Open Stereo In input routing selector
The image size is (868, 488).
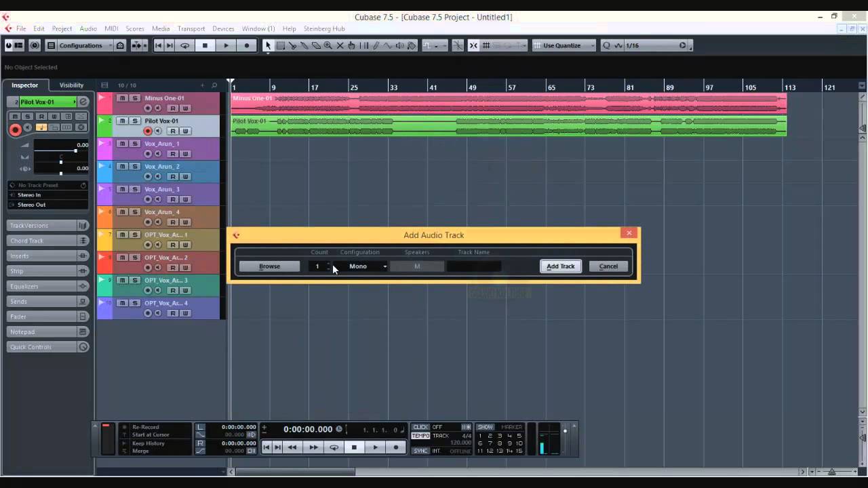coord(48,195)
